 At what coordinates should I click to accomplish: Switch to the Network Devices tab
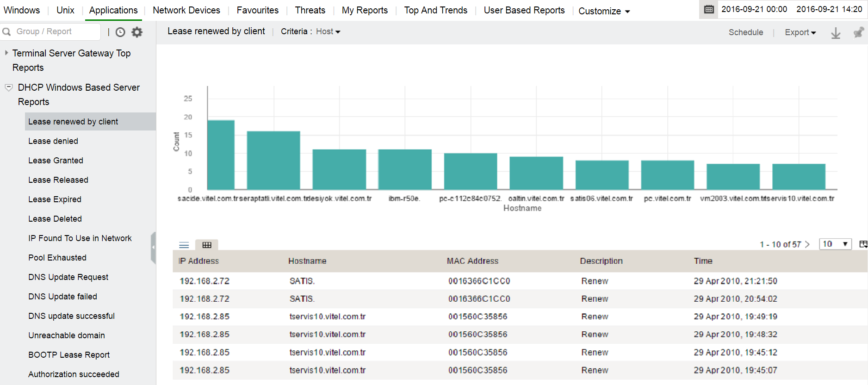coord(186,10)
